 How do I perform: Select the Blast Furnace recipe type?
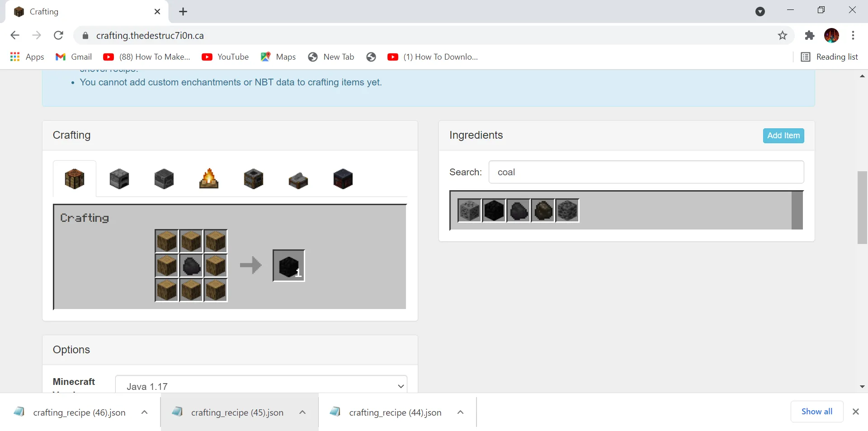164,179
